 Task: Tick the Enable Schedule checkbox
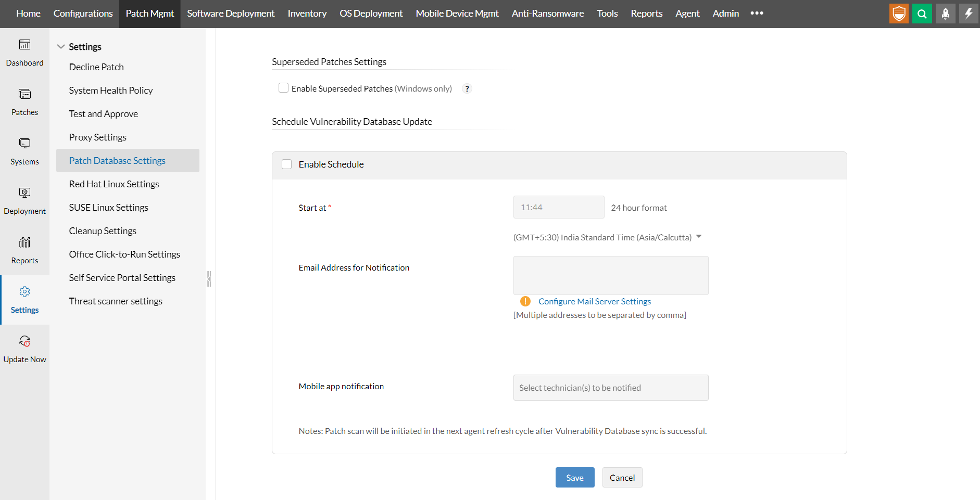click(287, 164)
